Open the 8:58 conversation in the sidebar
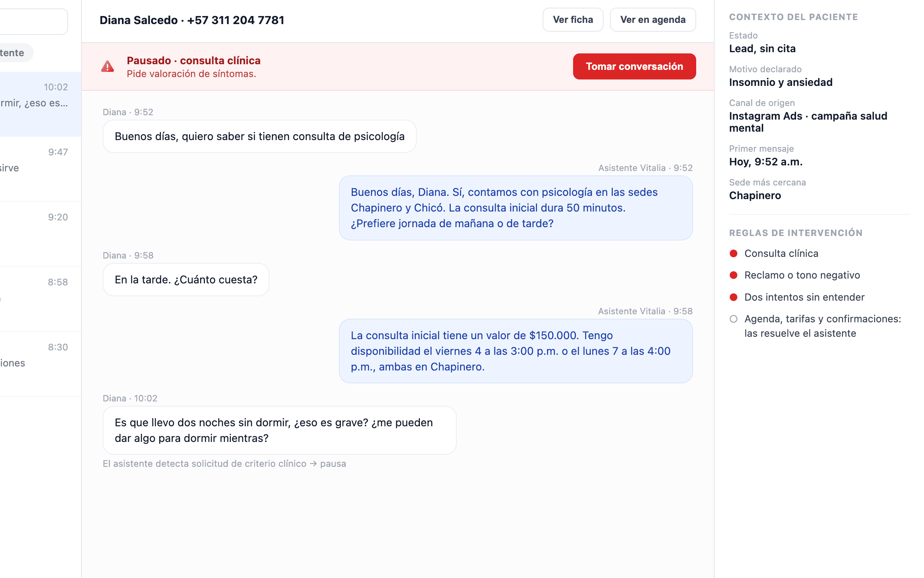924x578 pixels. 40,299
